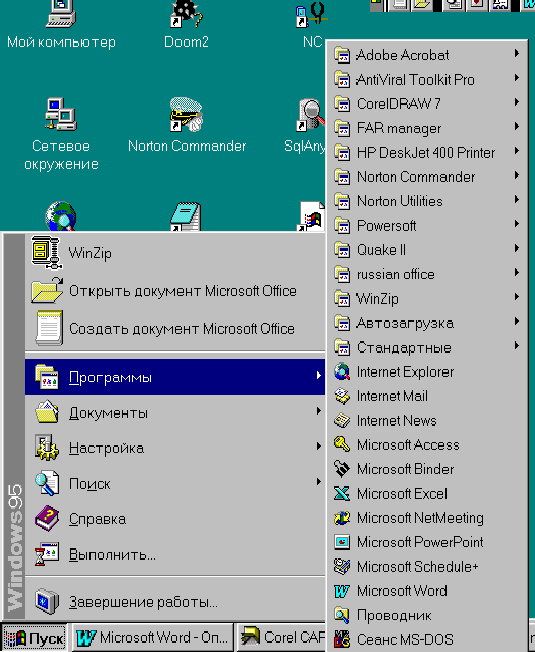The height and width of the screenshot is (652, 535).
Task: Open the WinZip program group in Programs list
Action: click(427, 299)
